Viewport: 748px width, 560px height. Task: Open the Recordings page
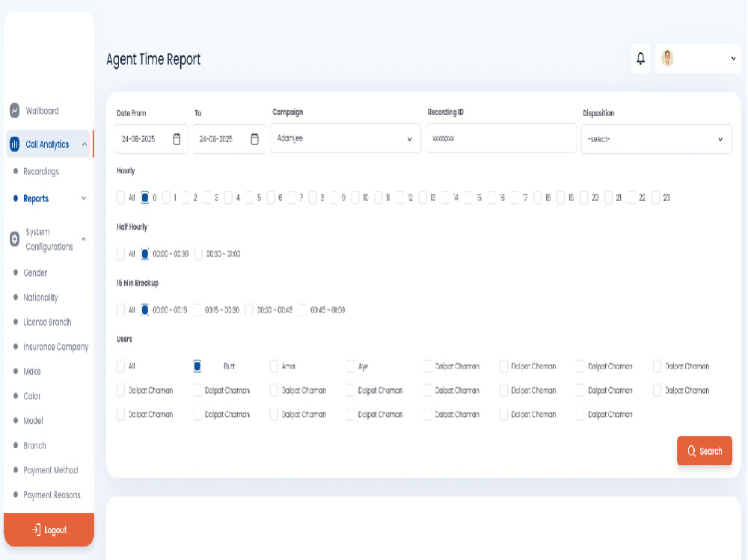[x=41, y=171]
